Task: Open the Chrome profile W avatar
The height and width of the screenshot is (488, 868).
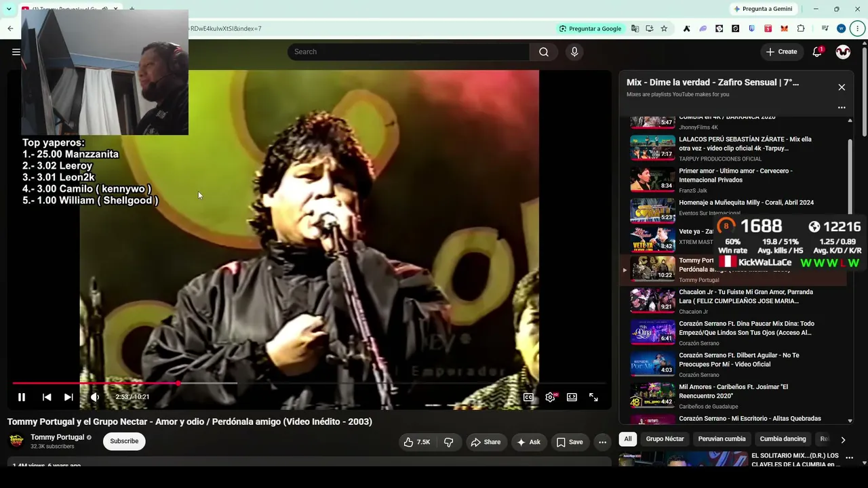Action: (x=842, y=28)
